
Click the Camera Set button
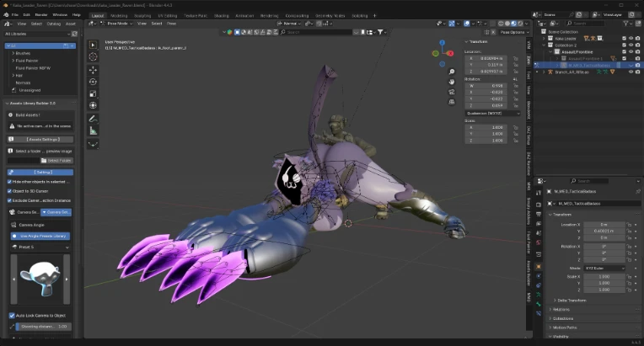[x=56, y=212]
